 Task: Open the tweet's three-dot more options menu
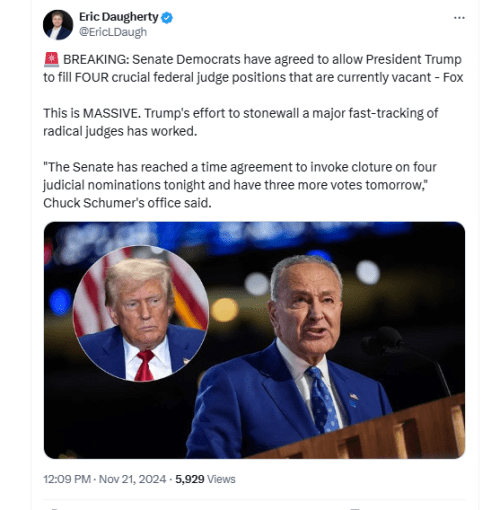click(459, 18)
